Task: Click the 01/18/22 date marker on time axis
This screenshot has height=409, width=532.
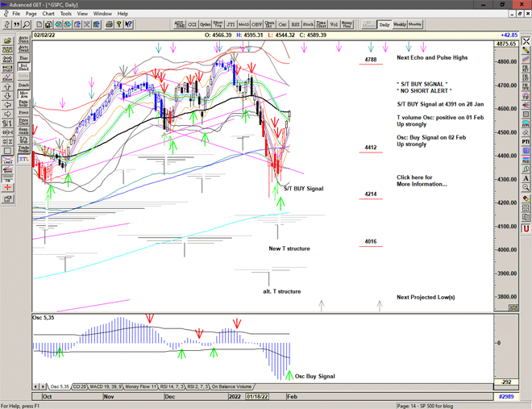Action: [260, 397]
